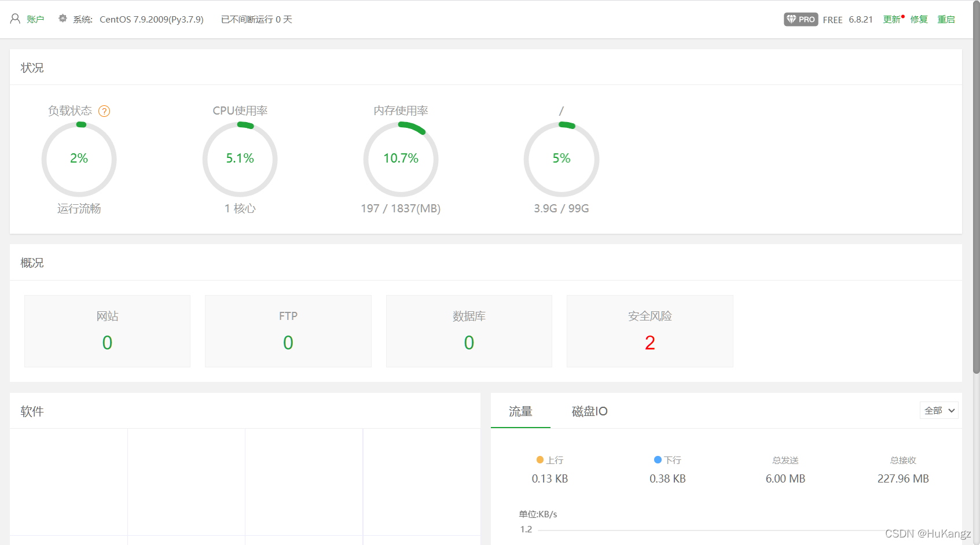Click the 1 核心 CPU core text
The image size is (980, 545).
coord(240,208)
